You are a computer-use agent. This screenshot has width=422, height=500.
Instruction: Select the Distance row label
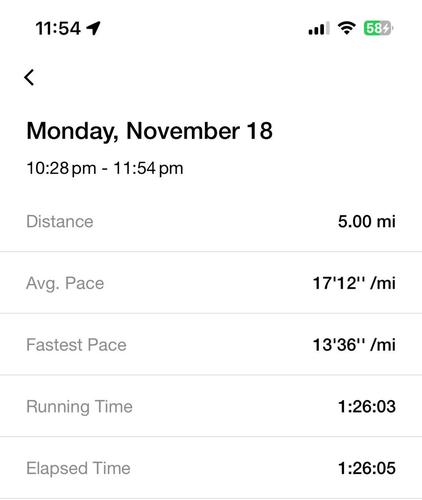pyautogui.click(x=60, y=221)
